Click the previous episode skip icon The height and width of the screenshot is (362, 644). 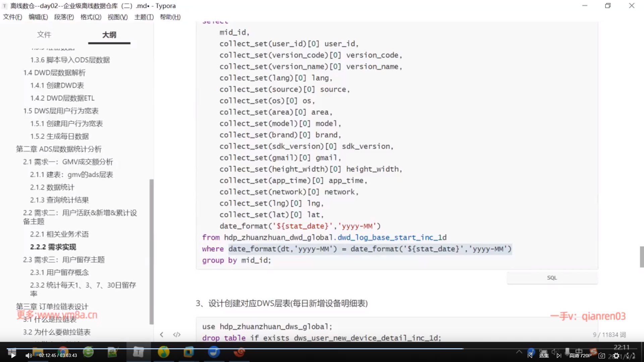[x=530, y=356]
